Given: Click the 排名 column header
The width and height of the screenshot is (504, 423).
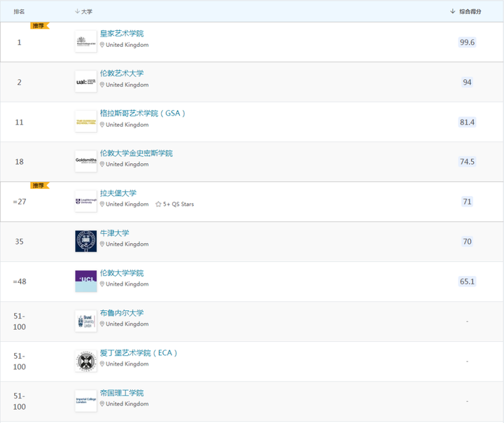Looking at the screenshot, I should [19, 12].
